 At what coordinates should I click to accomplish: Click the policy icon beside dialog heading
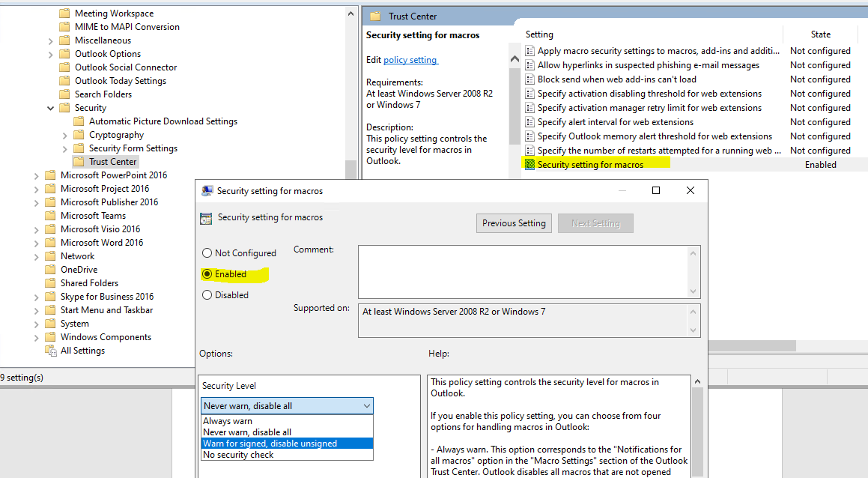click(206, 218)
